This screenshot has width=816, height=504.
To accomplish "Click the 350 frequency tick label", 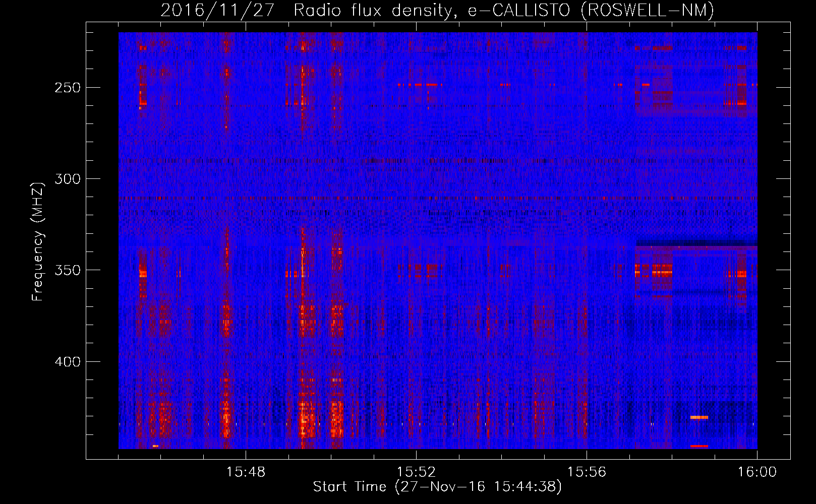I will 68,270.
